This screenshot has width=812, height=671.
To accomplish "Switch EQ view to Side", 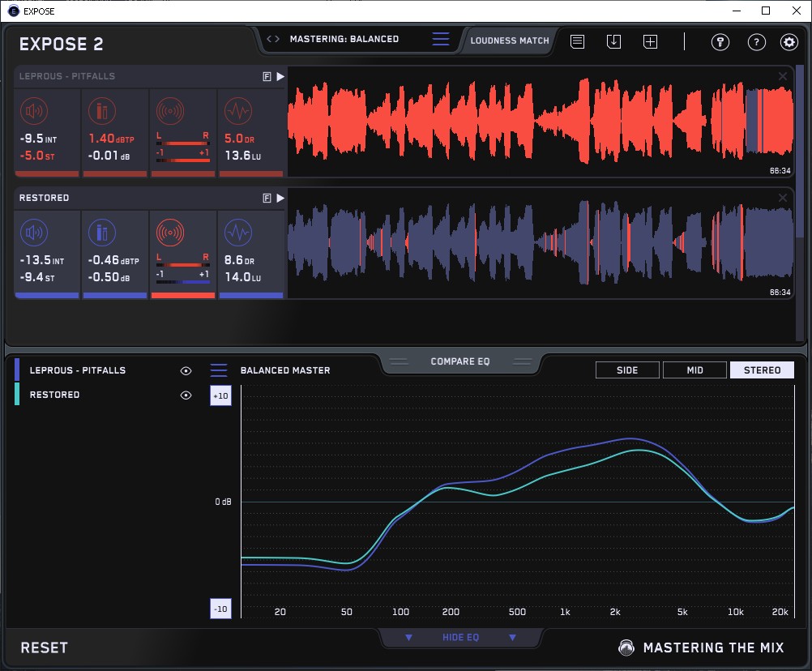I will 627,370.
